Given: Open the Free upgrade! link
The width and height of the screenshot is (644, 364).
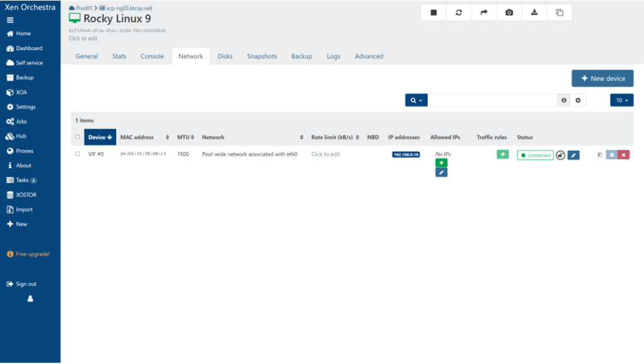Looking at the screenshot, I should [32, 254].
